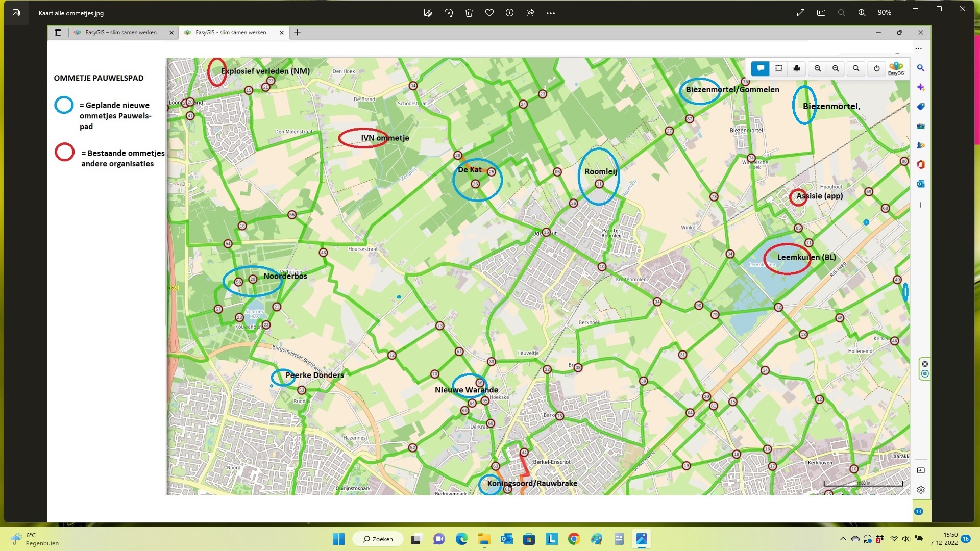The height and width of the screenshot is (551, 980).
Task: Open the notification badge showing 16
Action: pyautogui.click(x=966, y=539)
